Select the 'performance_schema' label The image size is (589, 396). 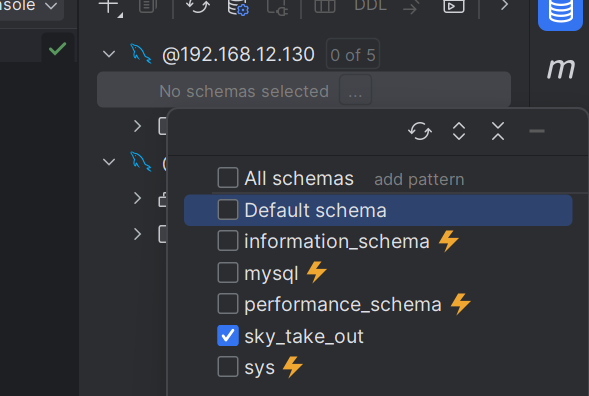343,304
